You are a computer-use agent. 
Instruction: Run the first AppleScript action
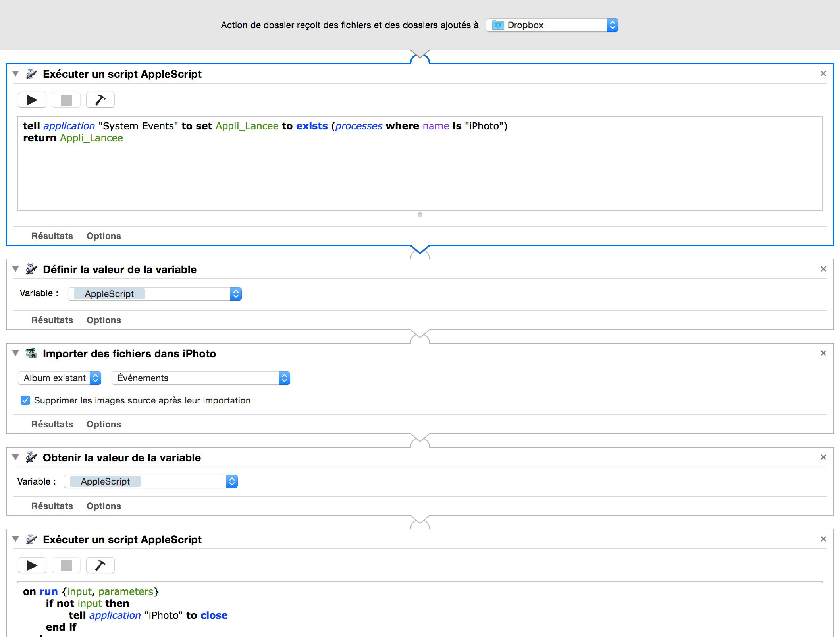pos(32,100)
